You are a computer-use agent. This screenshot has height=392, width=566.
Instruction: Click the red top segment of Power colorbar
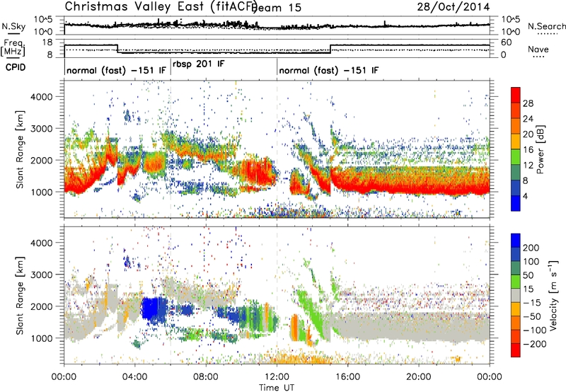(x=516, y=96)
